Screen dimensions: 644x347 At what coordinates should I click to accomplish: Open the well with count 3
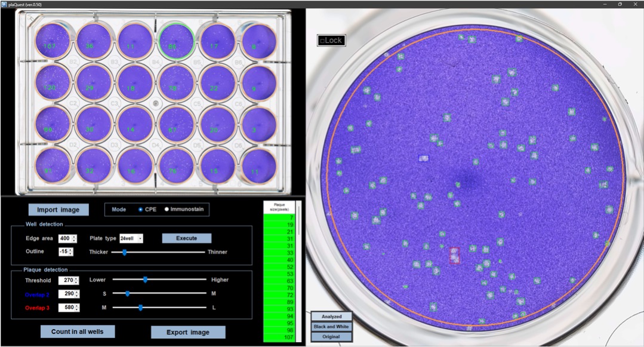pos(259,124)
